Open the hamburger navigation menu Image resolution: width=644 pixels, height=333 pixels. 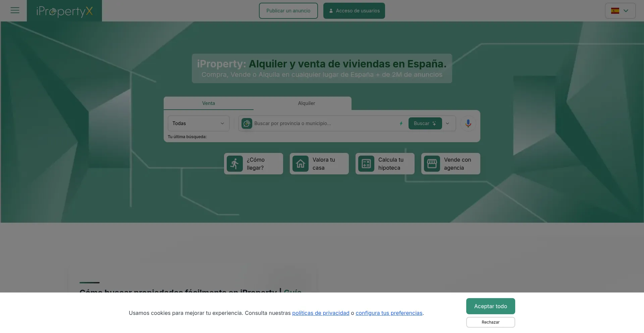click(15, 10)
